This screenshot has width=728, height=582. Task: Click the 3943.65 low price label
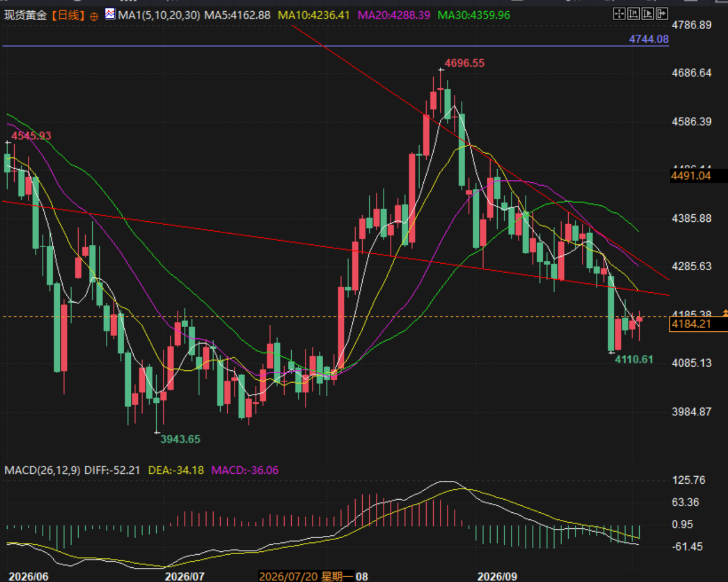coord(181,439)
